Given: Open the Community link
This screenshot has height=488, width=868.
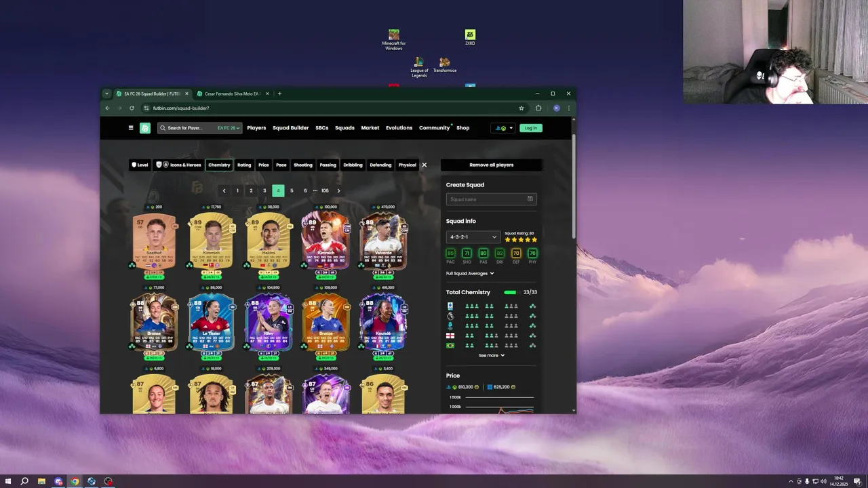Looking at the screenshot, I should pyautogui.click(x=434, y=128).
